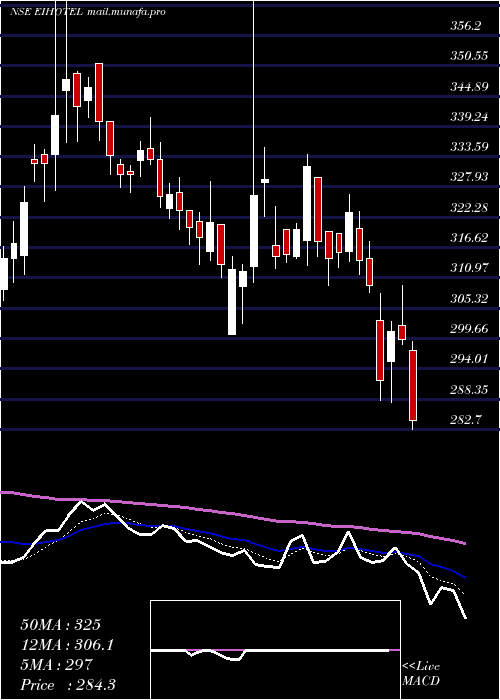Viewport: 500px width, 700px height.
Task: Click the 299.66 price axis label
Action: tap(468, 329)
